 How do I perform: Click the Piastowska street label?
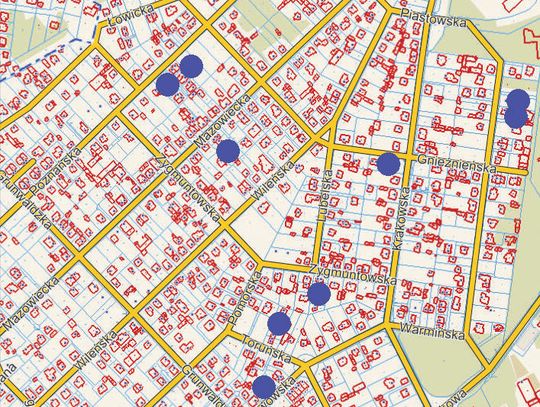[x=434, y=18]
